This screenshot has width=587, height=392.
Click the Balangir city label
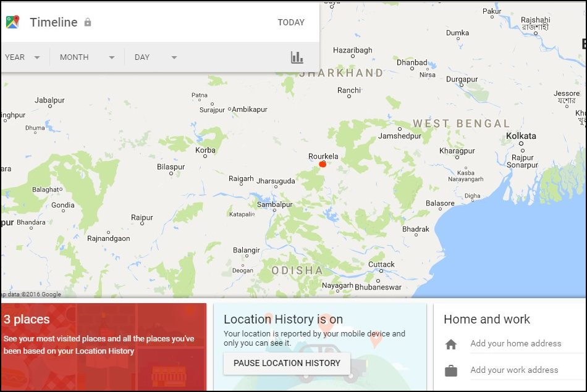[x=247, y=250]
